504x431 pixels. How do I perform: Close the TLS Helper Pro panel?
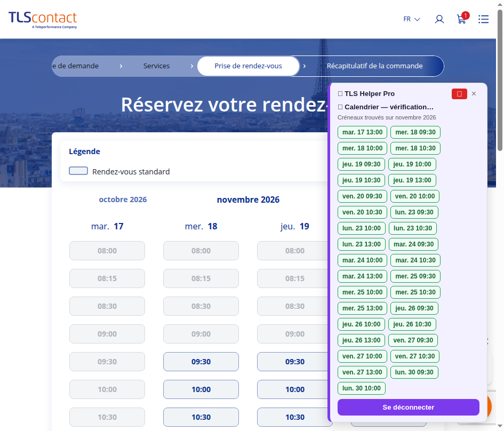pyautogui.click(x=474, y=93)
